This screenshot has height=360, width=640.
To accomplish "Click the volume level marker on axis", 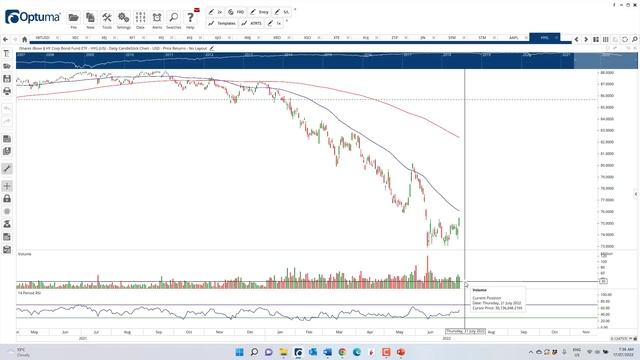I will [x=603, y=281].
